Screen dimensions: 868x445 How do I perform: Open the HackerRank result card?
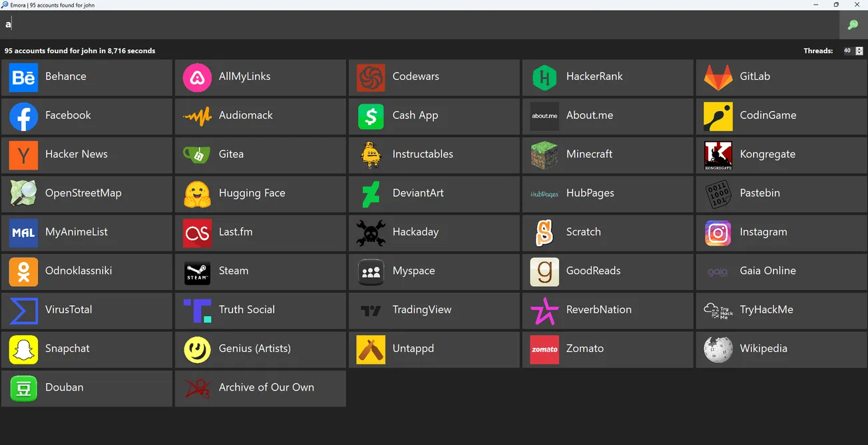(x=607, y=77)
